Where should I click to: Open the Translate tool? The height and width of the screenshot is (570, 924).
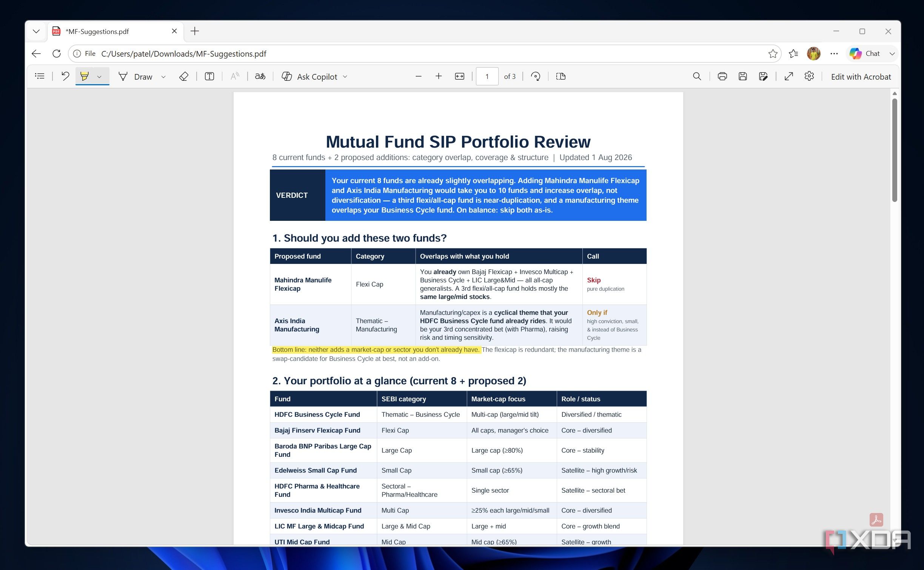click(x=260, y=77)
